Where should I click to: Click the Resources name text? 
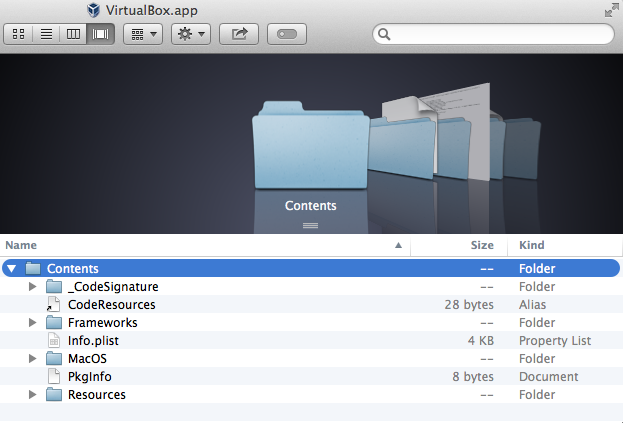click(x=97, y=395)
